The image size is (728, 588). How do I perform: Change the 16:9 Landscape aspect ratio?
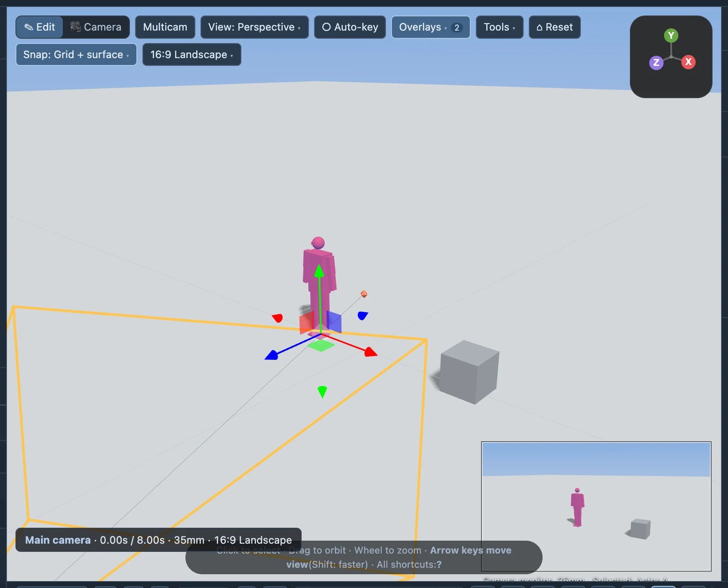tap(192, 55)
